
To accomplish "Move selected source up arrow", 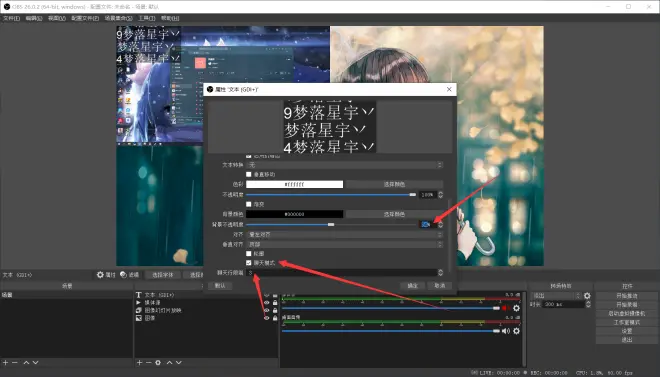I will [169, 362].
